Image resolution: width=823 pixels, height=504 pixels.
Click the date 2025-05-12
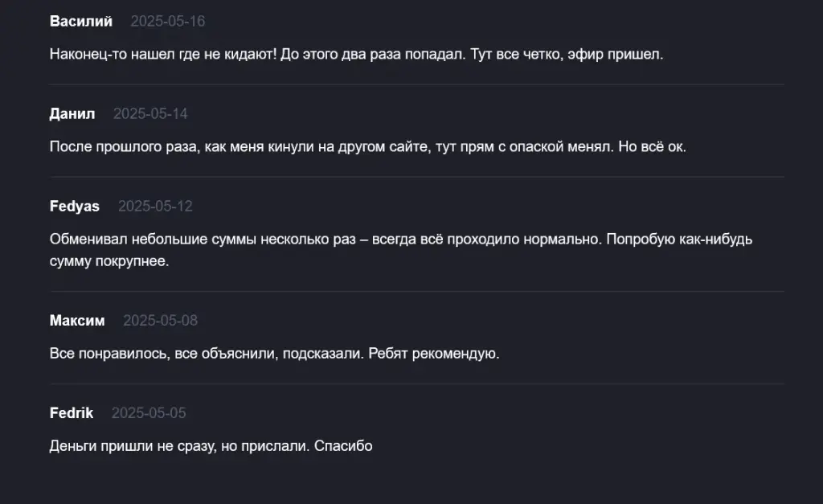pos(155,206)
